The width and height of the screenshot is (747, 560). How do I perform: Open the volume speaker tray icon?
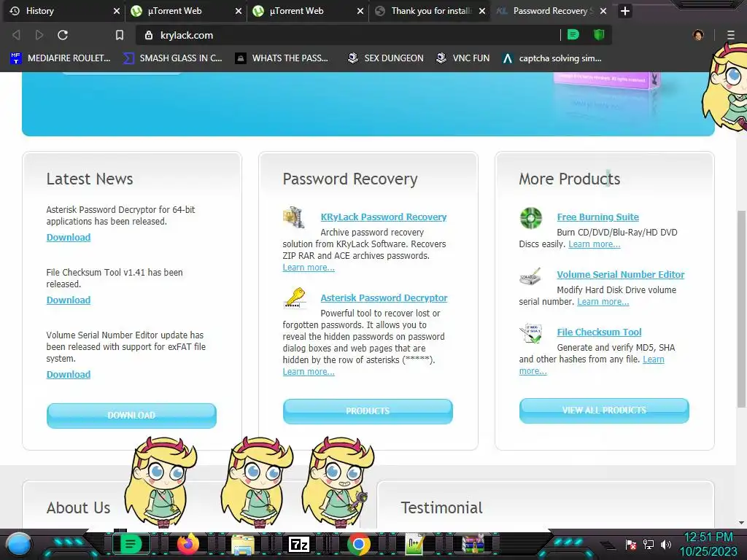[x=666, y=545]
